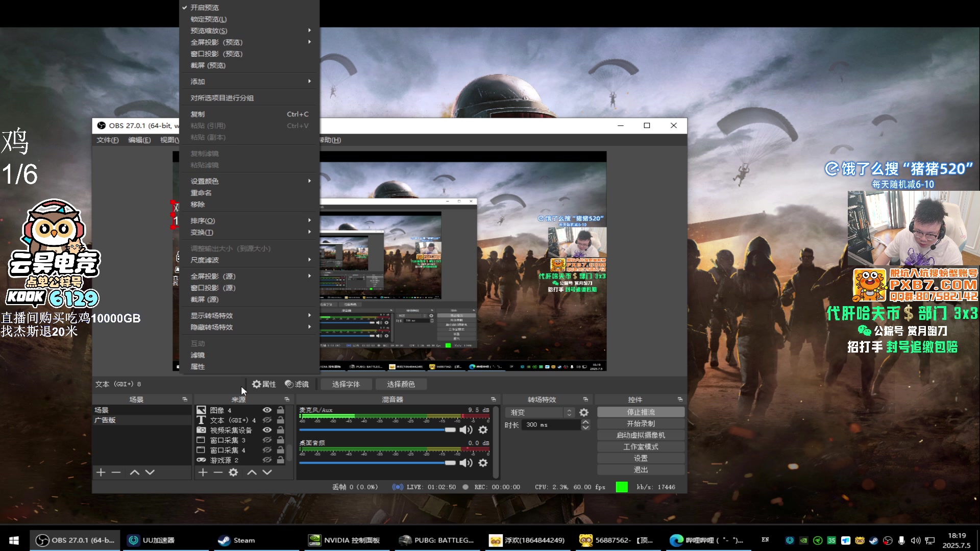Mute the 桌面音频 speaker icon

tap(465, 463)
